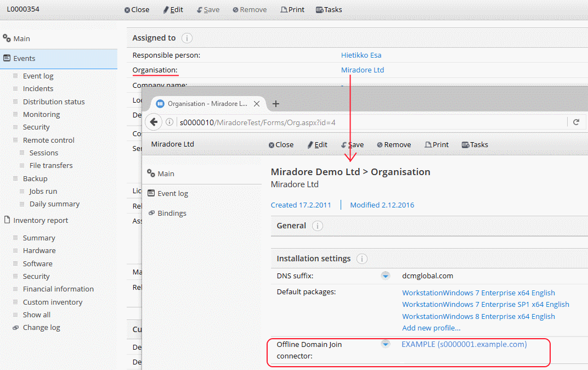Close the L0000354 asset form
Screen dimensions: 588x370
tap(137, 10)
